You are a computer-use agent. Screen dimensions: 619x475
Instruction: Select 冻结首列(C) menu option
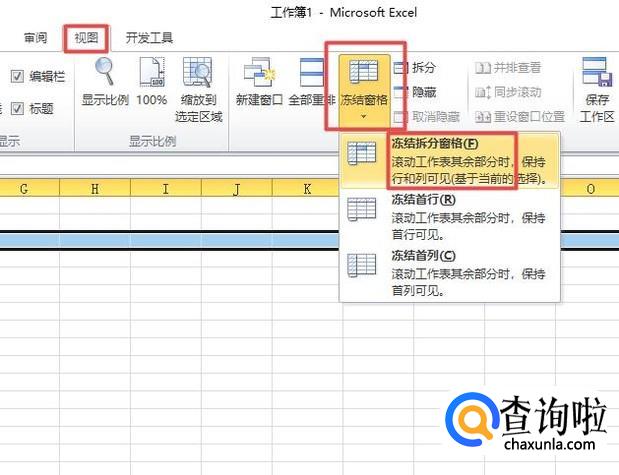click(450, 273)
